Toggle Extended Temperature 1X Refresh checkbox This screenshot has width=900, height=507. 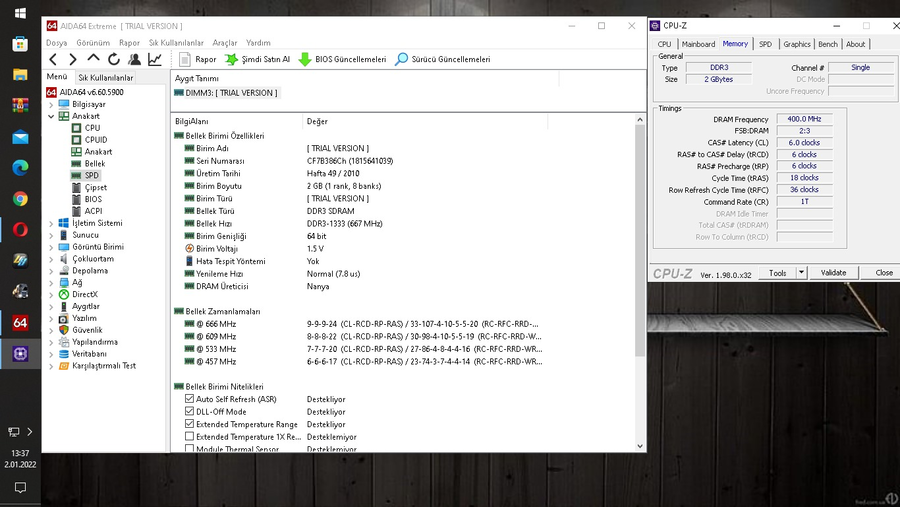(189, 436)
